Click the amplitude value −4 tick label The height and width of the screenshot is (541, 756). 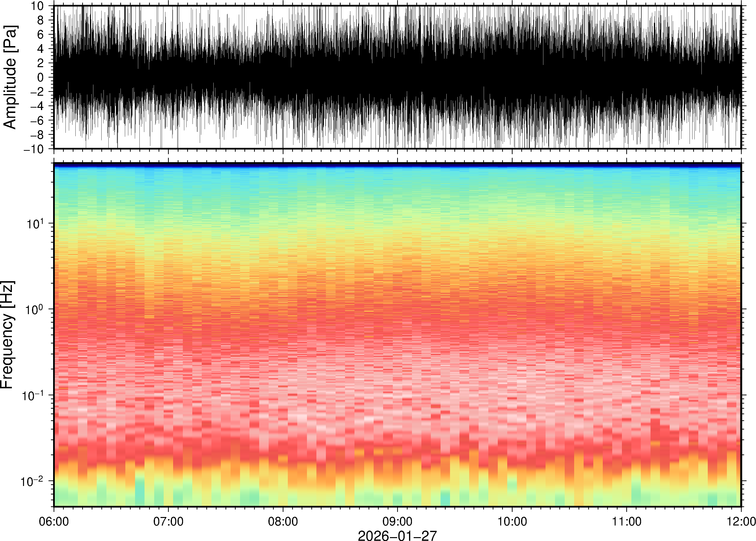tap(37, 106)
